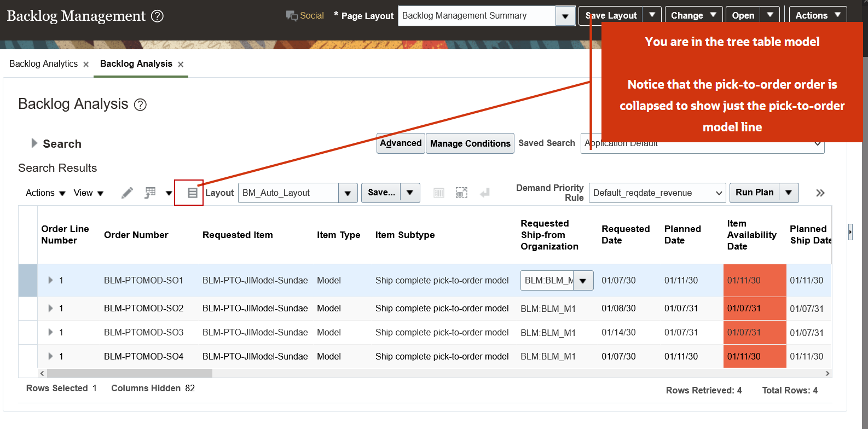Click the Item Subtype column header

point(405,235)
